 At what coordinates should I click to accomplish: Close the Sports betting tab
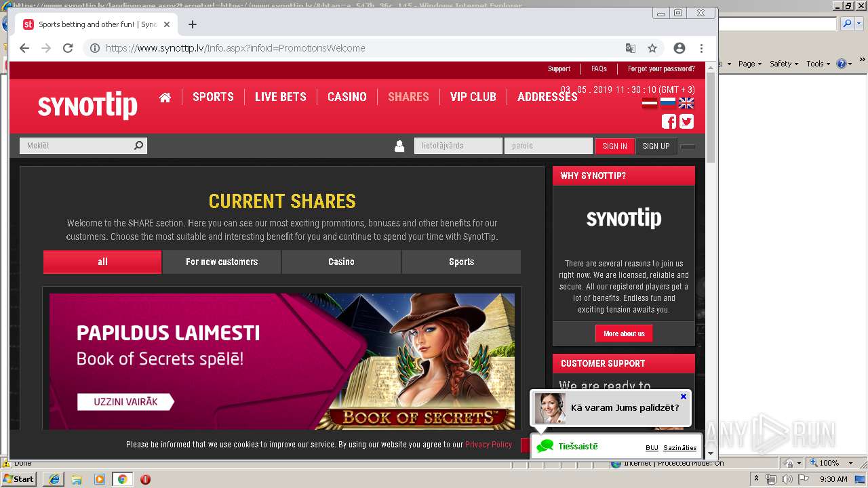point(167,24)
